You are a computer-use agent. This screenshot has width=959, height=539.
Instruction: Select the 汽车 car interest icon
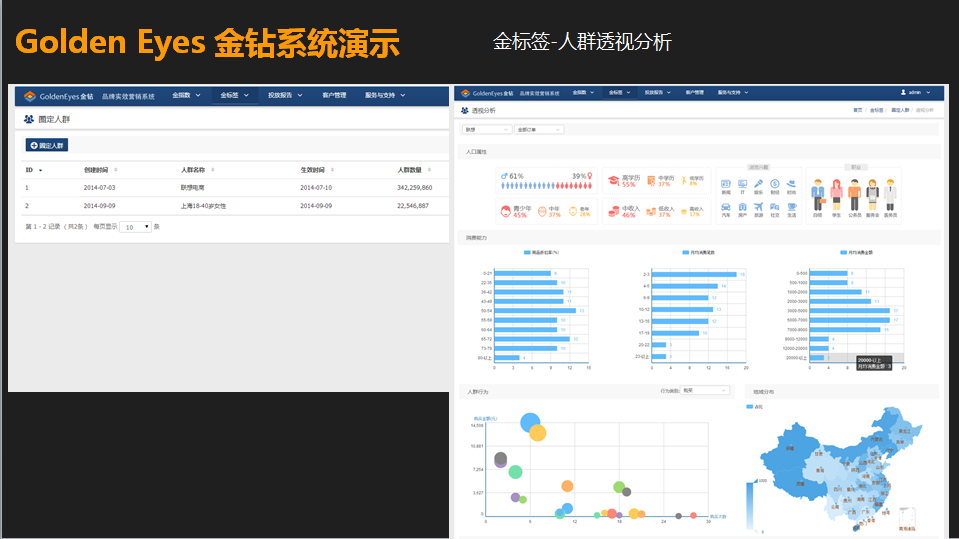[x=726, y=207]
